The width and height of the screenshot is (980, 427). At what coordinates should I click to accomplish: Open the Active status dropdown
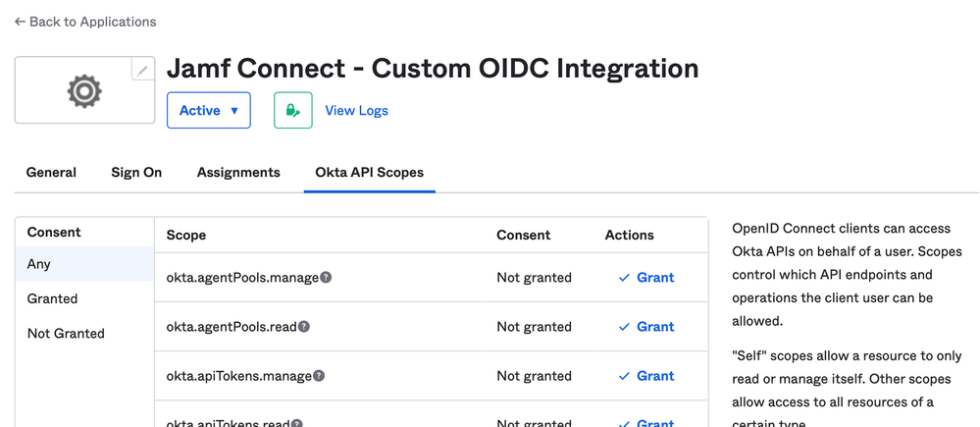coord(209,111)
